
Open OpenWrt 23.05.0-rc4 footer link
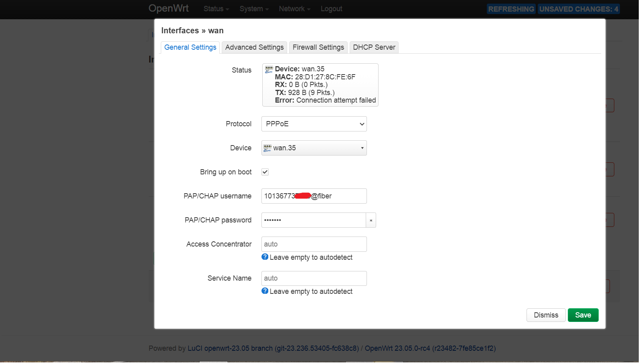430,349
